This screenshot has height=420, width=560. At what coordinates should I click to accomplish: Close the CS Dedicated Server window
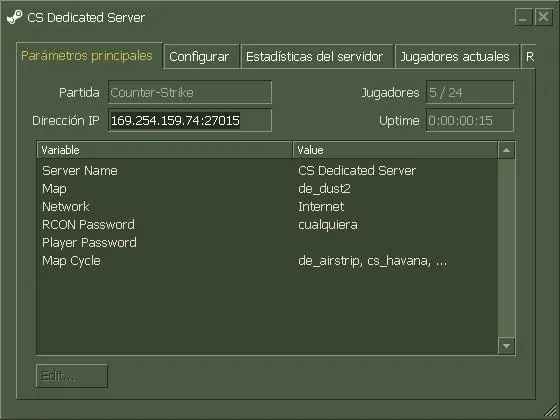(543, 17)
